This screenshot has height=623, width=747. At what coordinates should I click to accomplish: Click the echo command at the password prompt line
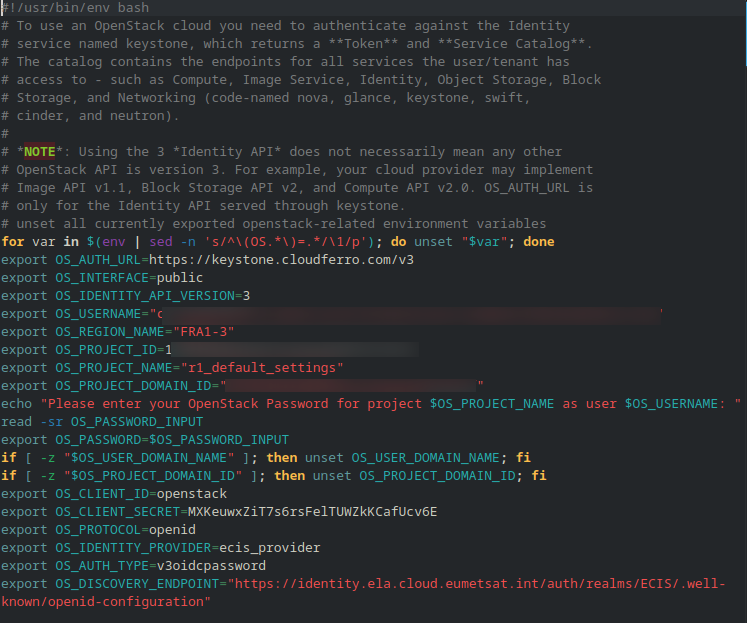(16, 404)
